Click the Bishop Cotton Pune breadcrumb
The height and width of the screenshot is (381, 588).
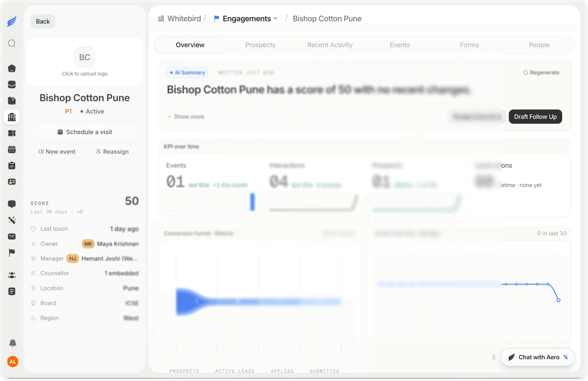[327, 19]
